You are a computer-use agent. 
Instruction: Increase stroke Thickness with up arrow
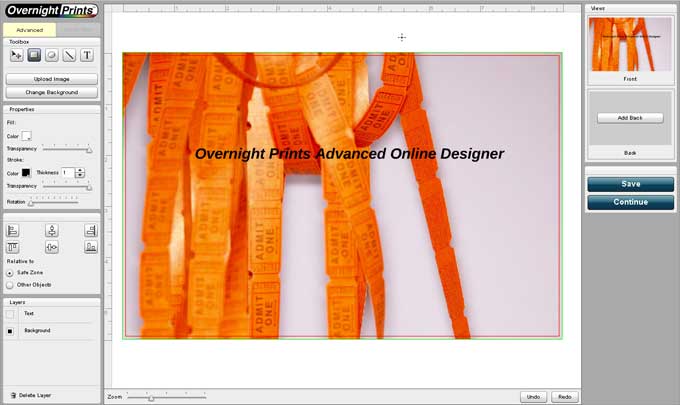coord(80,170)
